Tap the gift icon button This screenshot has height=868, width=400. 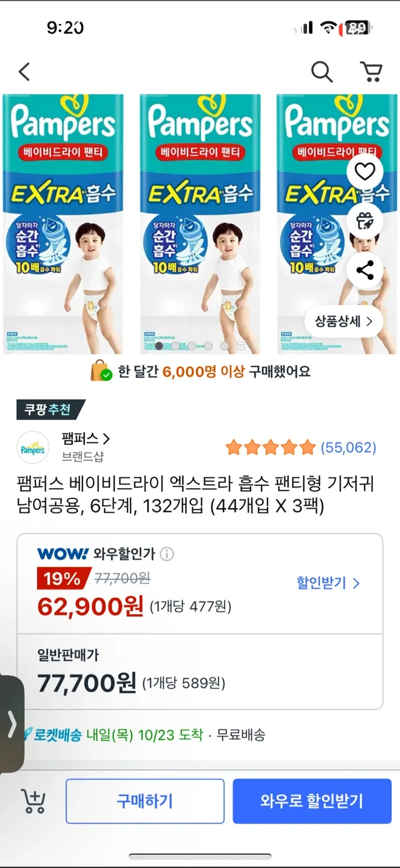[x=365, y=221]
